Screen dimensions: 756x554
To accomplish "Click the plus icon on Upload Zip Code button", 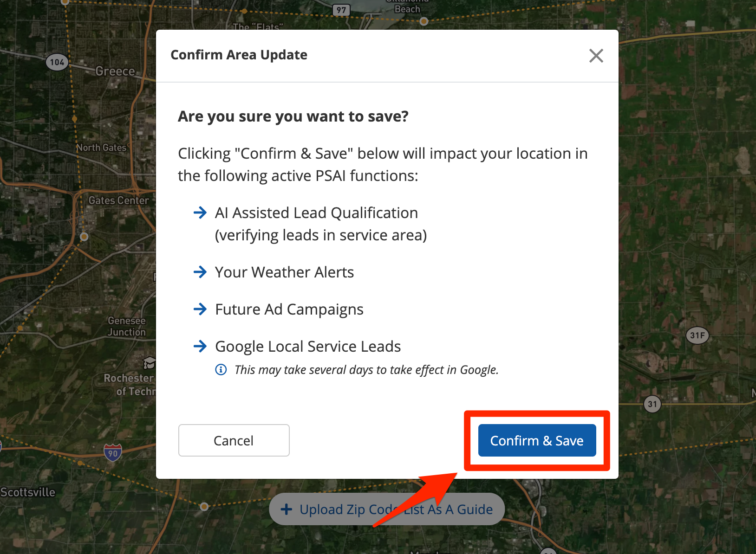I will [287, 509].
